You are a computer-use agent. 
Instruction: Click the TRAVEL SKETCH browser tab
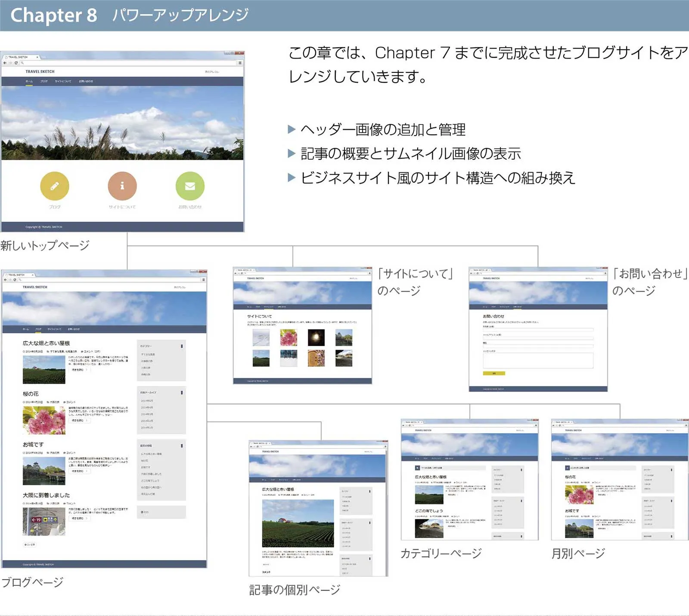[x=17, y=57]
